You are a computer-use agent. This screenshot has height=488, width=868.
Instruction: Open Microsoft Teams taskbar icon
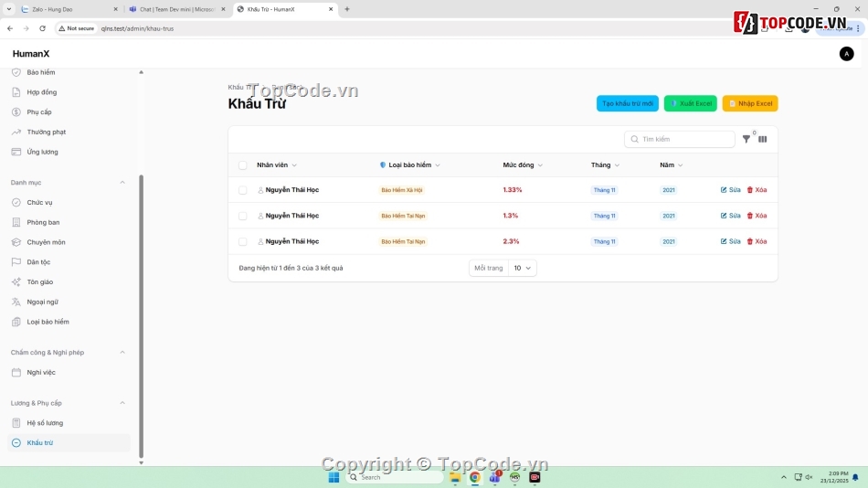pos(495,477)
